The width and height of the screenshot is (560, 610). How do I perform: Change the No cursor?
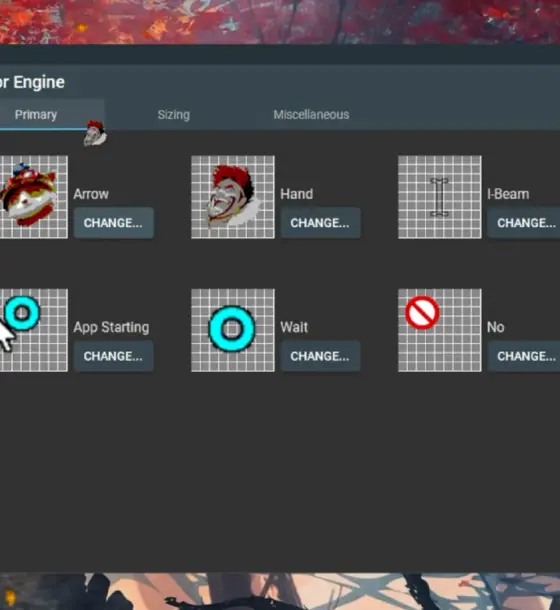[524, 356]
